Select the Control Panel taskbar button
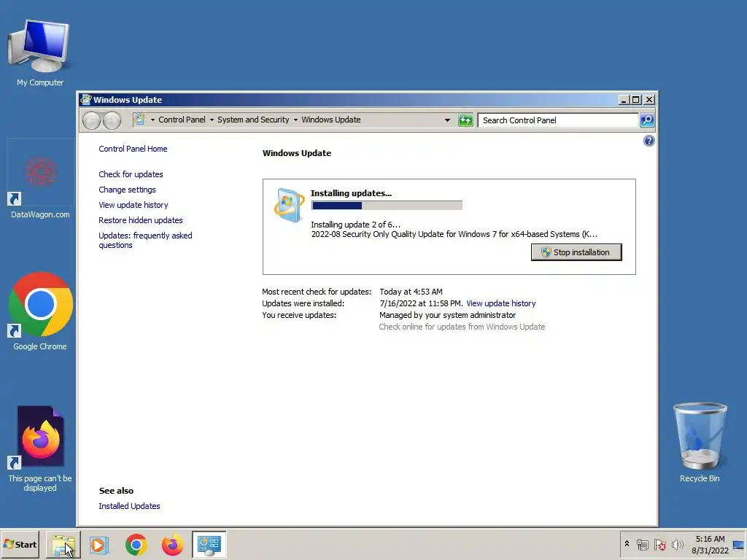 209,545
